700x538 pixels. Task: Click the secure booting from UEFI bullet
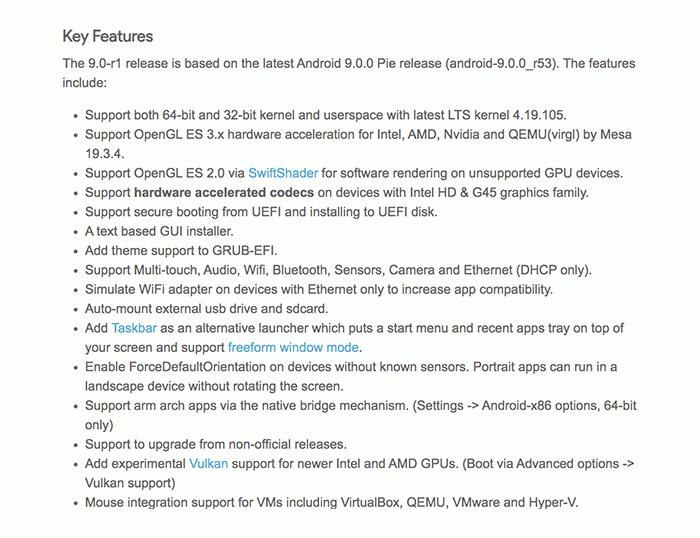(261, 212)
